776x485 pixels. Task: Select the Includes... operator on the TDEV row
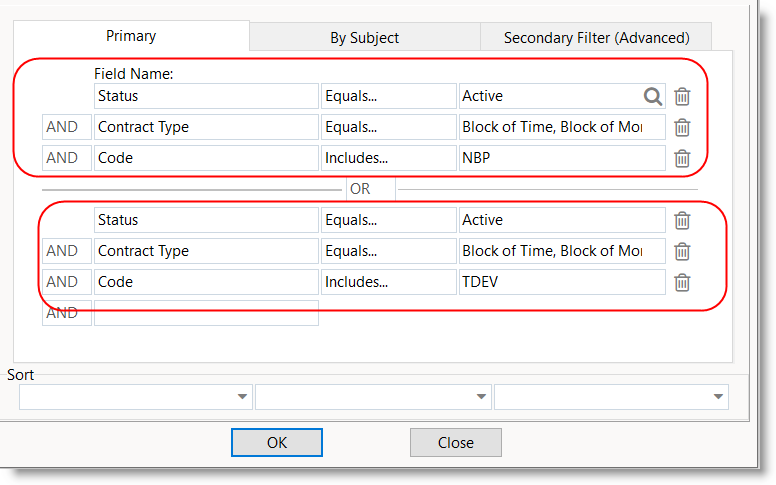tap(388, 282)
